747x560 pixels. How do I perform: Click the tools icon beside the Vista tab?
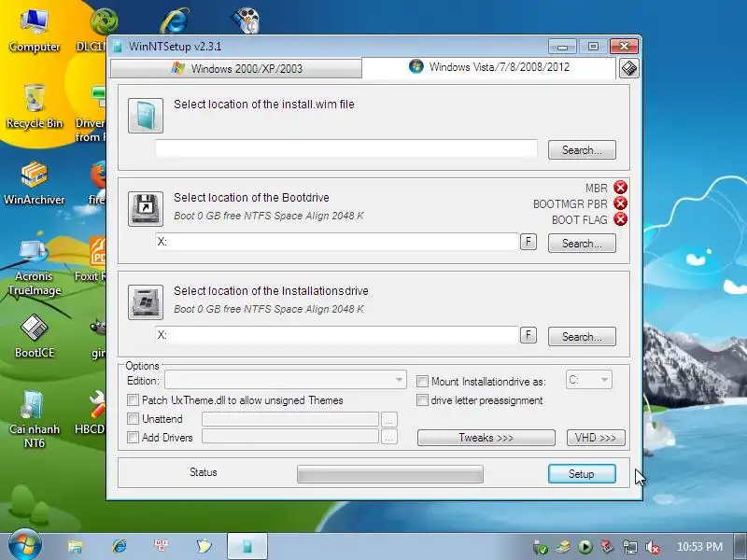pyautogui.click(x=628, y=68)
